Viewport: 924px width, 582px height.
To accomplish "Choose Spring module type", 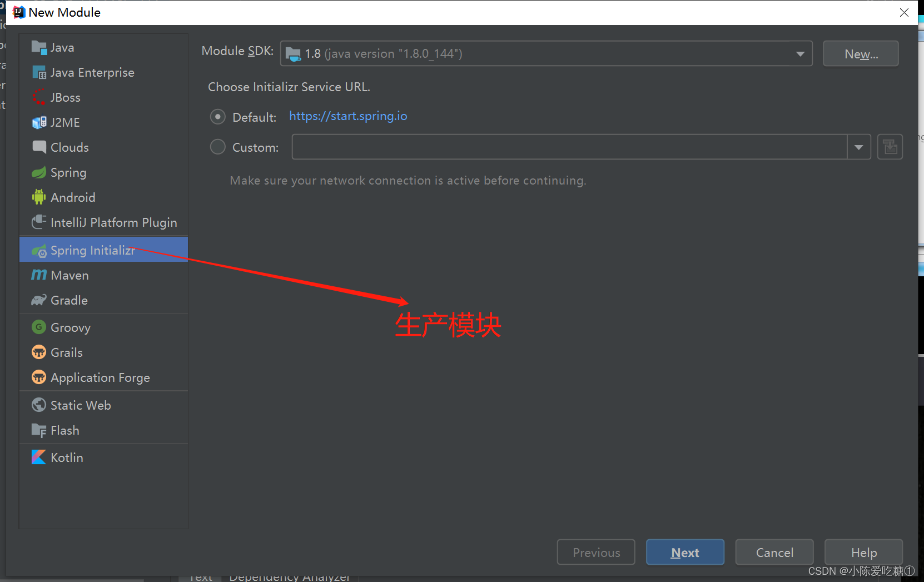I will (103, 172).
